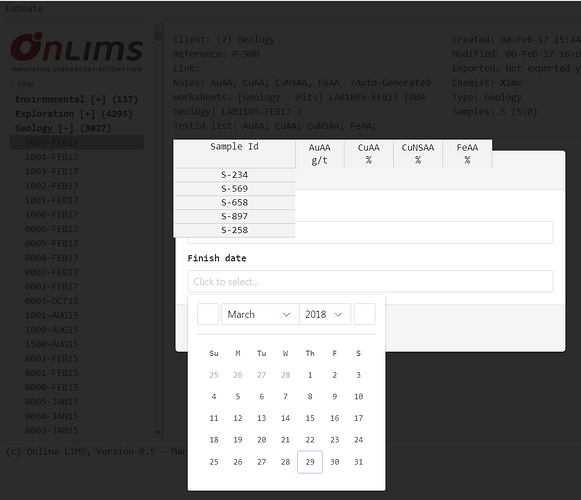The image size is (581, 500).
Task: Click the Finish date input field
Action: tap(370, 281)
